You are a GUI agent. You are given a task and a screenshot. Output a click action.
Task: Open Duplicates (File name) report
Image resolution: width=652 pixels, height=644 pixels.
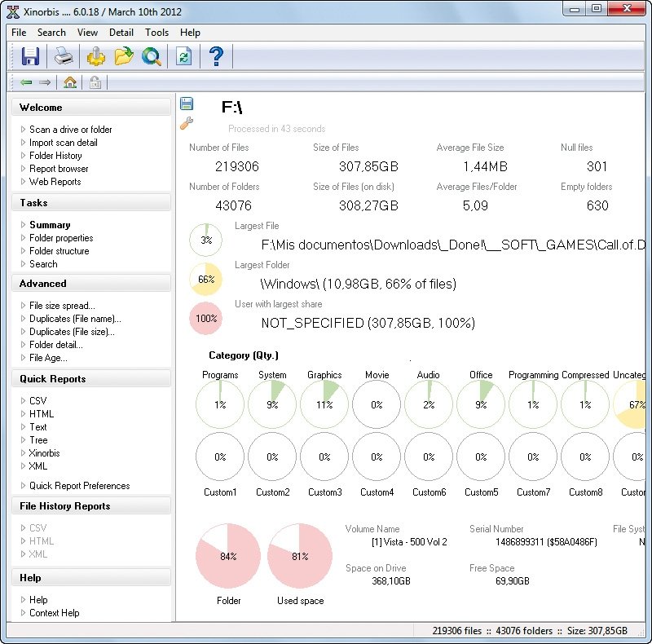point(75,319)
